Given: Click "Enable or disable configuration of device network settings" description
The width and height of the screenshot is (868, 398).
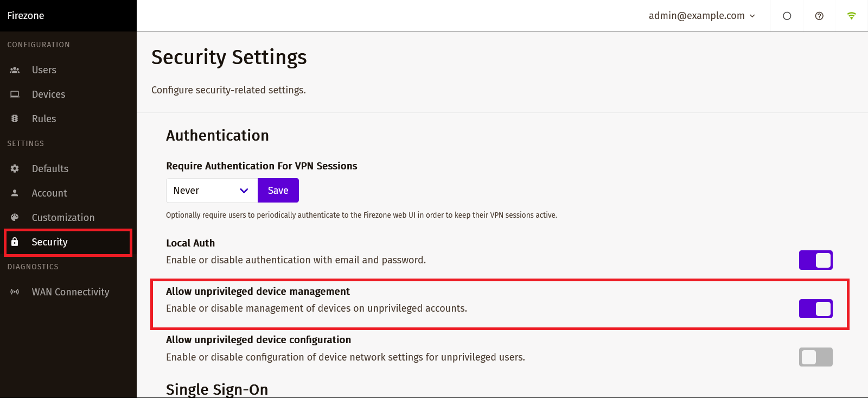Looking at the screenshot, I should tap(346, 357).
